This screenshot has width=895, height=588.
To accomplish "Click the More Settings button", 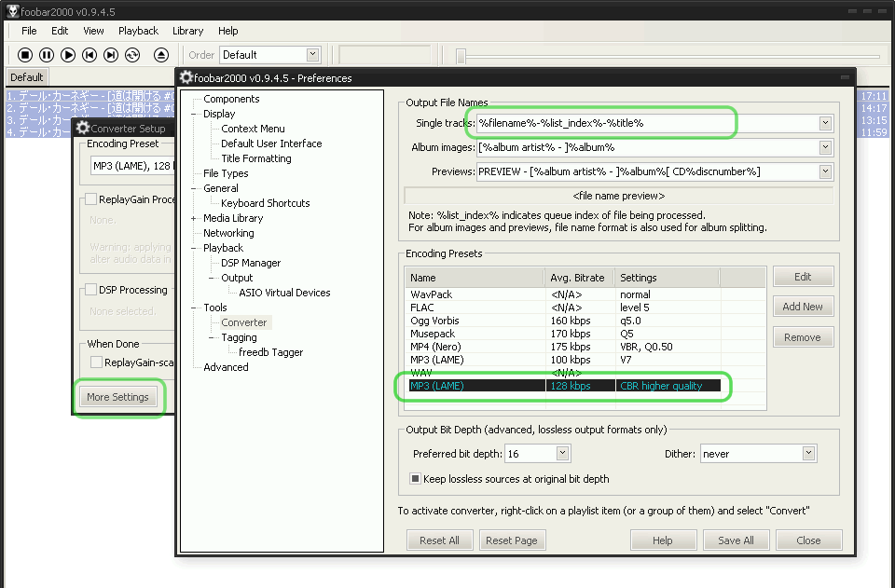I will (x=117, y=397).
